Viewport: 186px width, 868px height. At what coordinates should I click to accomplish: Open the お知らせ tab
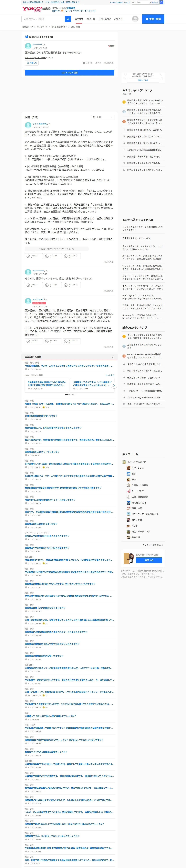coord(118,19)
